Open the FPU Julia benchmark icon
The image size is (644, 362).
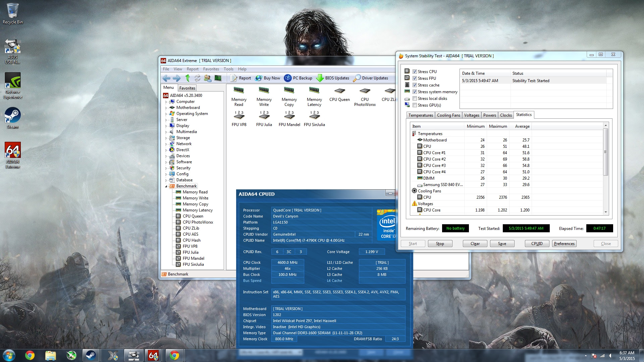click(x=264, y=119)
